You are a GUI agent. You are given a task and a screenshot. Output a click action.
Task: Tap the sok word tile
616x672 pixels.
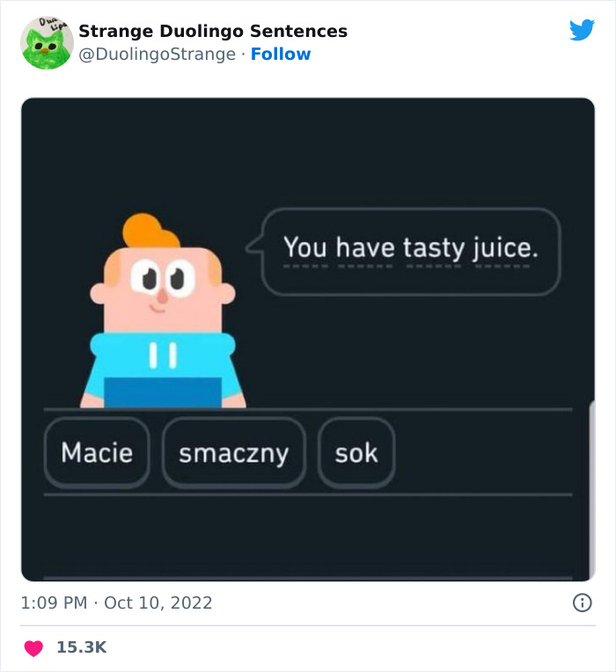[x=356, y=453]
